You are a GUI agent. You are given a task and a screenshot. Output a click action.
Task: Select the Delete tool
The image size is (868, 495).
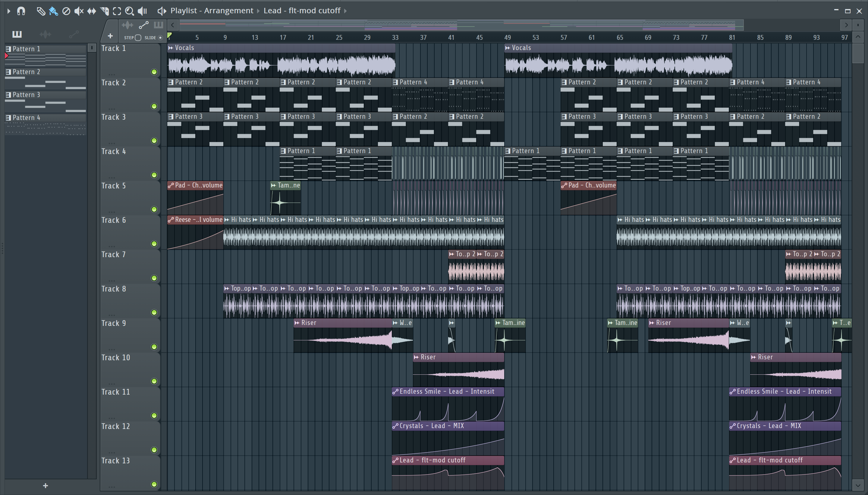pos(66,11)
